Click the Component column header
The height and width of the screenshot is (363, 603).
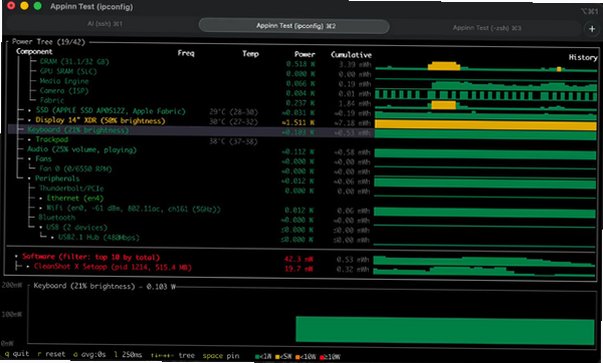[34, 52]
